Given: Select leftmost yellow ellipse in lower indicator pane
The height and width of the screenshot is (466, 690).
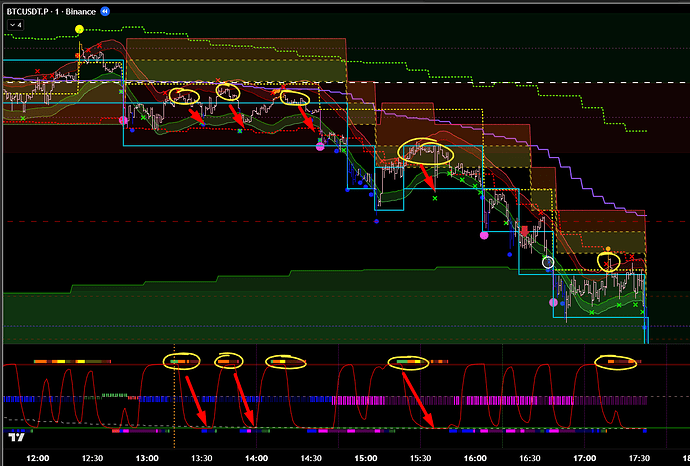Looking at the screenshot, I should point(182,360).
